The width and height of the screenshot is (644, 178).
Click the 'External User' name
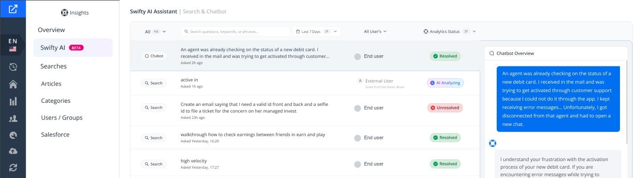(379, 81)
